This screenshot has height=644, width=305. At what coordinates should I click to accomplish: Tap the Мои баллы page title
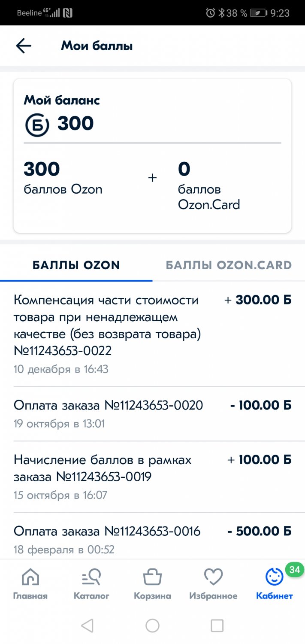[97, 46]
